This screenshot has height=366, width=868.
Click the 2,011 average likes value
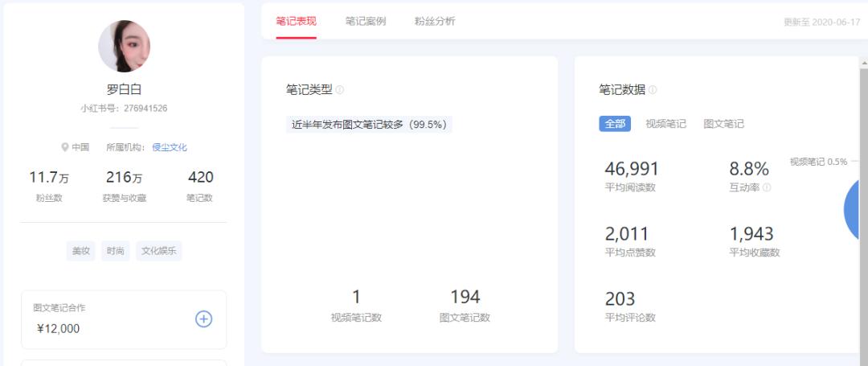pos(626,234)
